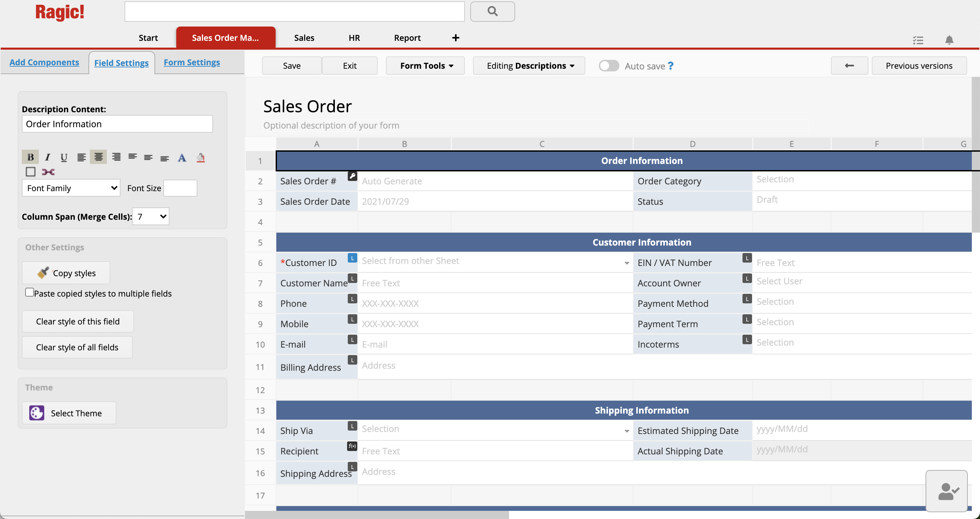This screenshot has height=519, width=980.
Task: Click the Previous versions button
Action: 919,65
